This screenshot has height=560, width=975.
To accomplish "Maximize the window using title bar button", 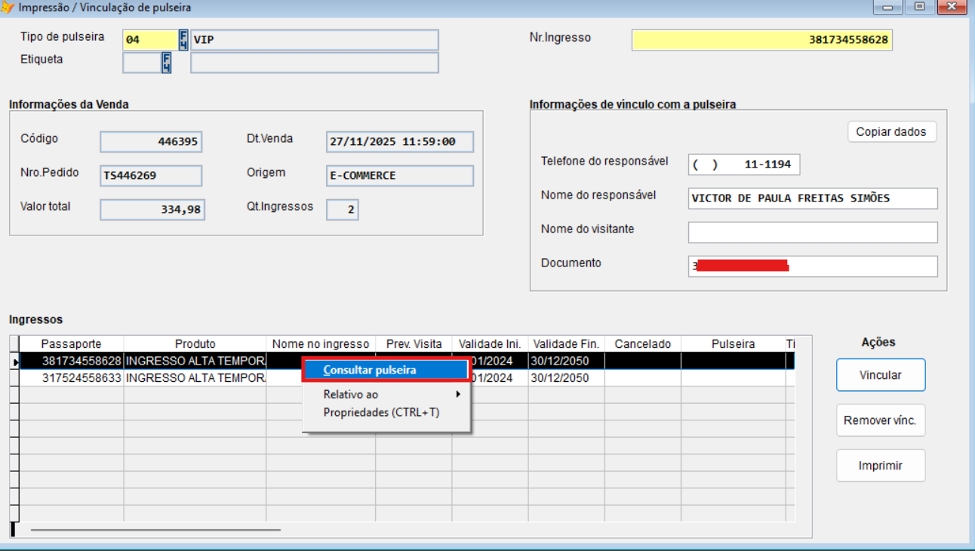I will 918,8.
